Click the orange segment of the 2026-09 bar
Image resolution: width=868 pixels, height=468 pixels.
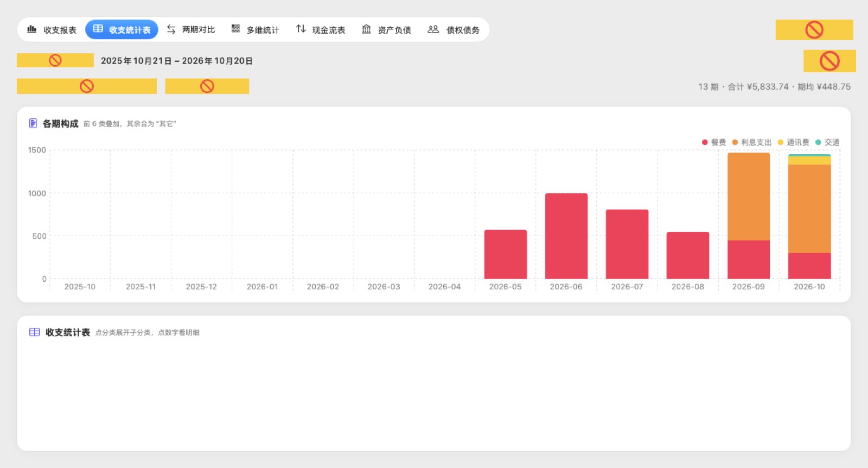tap(749, 197)
